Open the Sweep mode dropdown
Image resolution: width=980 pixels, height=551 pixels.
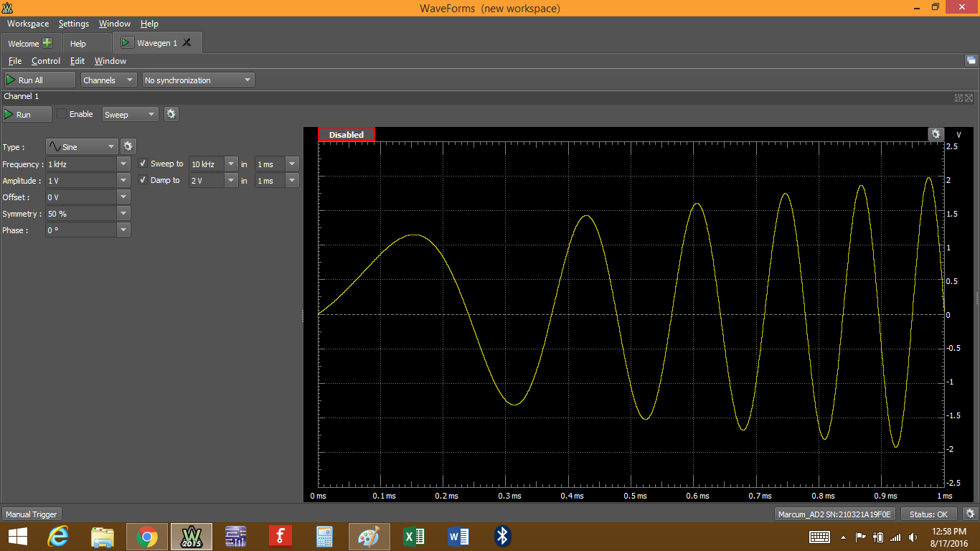click(x=130, y=113)
